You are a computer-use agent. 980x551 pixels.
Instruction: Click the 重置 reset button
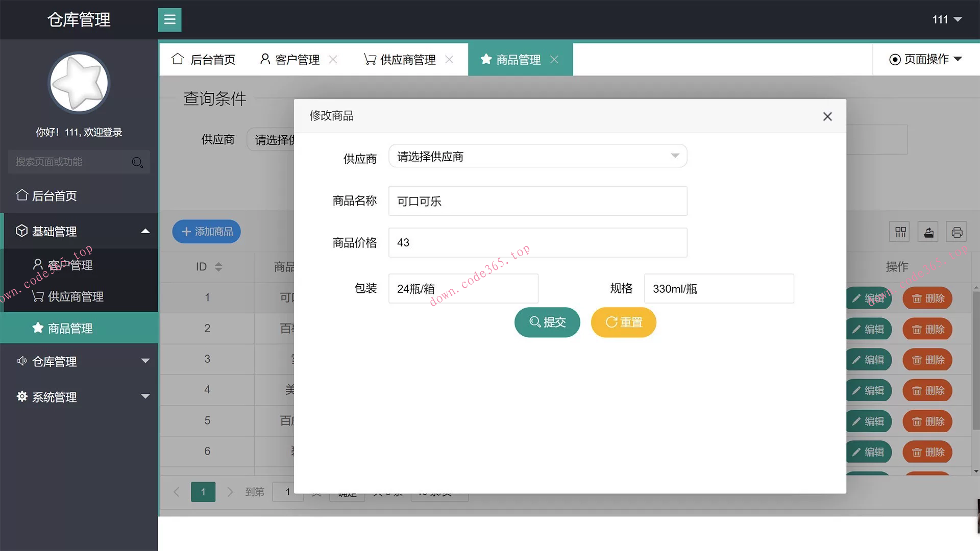623,322
